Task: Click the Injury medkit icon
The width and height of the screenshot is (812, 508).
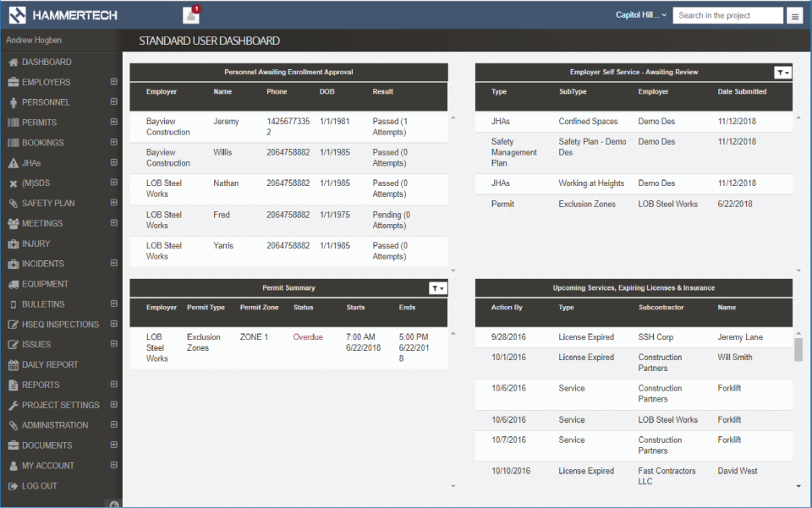Action: tap(14, 243)
